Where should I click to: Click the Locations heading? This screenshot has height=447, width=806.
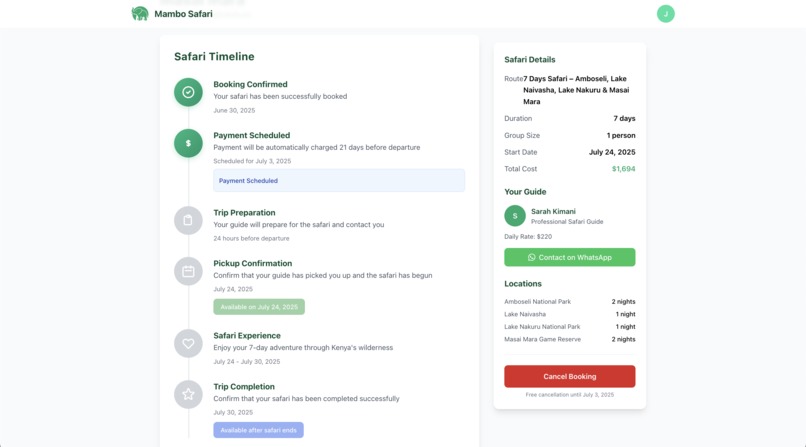point(523,284)
